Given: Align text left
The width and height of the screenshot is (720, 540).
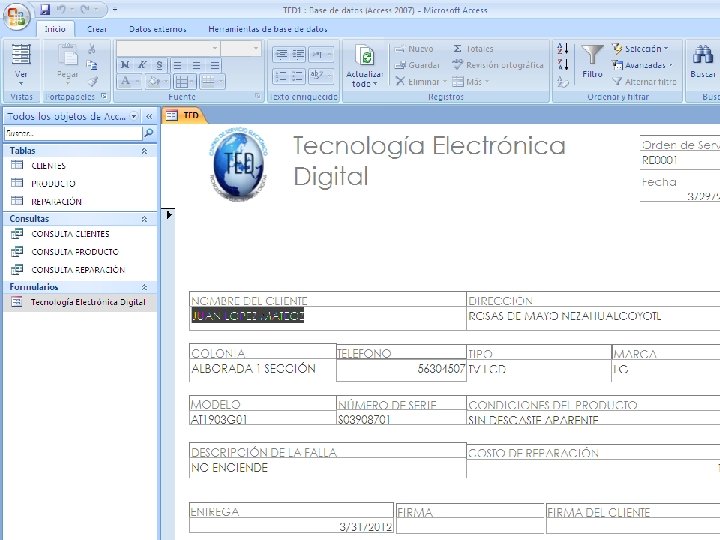Looking at the screenshot, I should (178, 65).
